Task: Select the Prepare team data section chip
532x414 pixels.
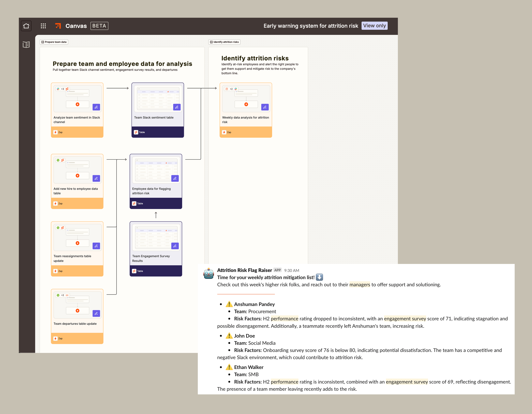Action: [x=54, y=42]
